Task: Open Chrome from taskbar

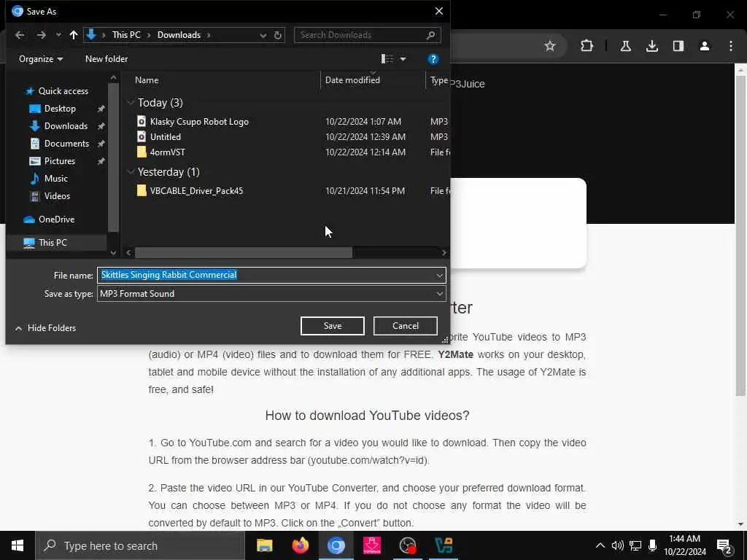Action: click(336, 545)
